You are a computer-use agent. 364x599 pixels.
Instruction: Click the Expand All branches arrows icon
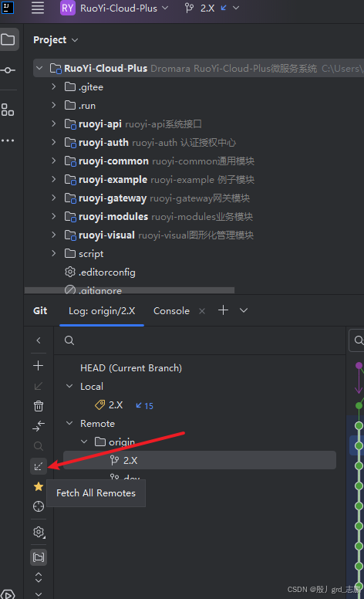(39, 577)
